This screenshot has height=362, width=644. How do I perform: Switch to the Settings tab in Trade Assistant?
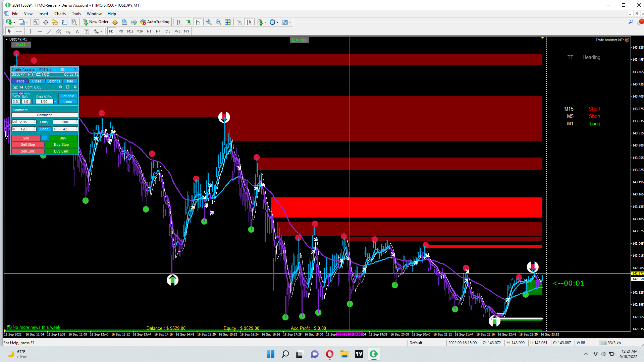click(x=54, y=81)
